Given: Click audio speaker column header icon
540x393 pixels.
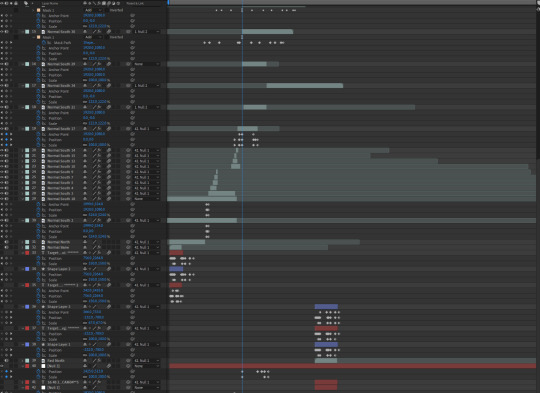Looking at the screenshot, I should coord(7,3).
